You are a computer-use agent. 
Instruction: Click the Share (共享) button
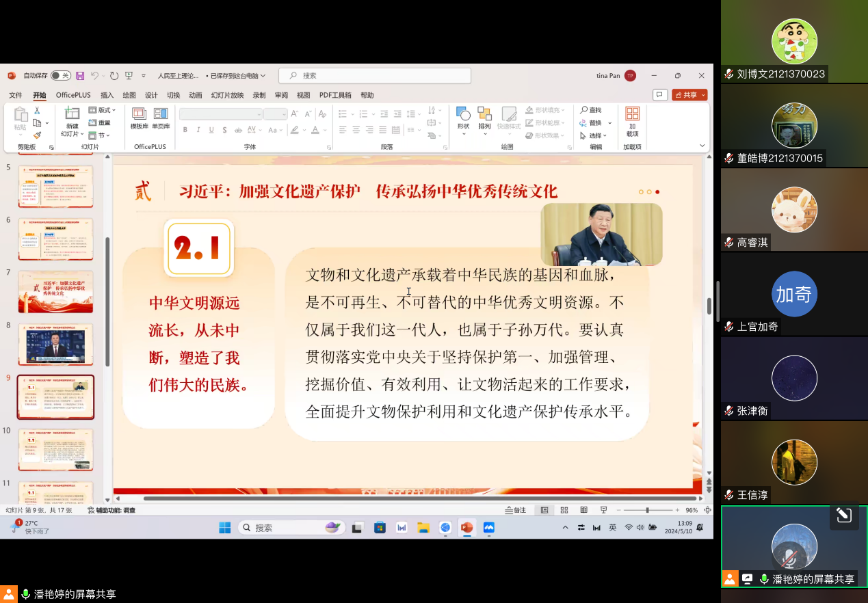click(689, 95)
